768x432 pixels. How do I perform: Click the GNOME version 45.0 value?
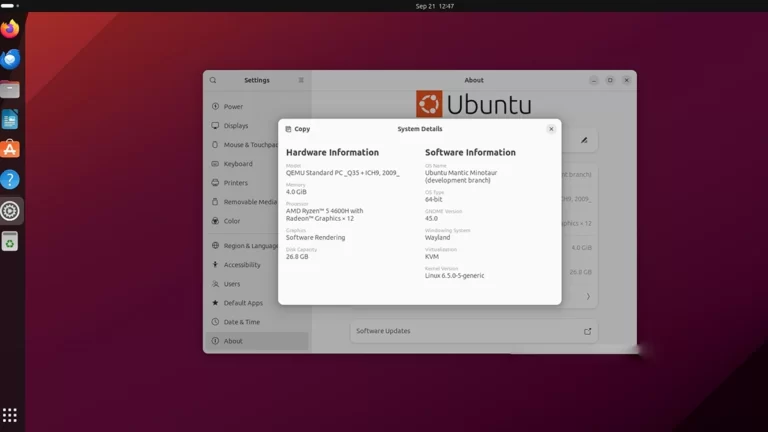click(x=432, y=218)
